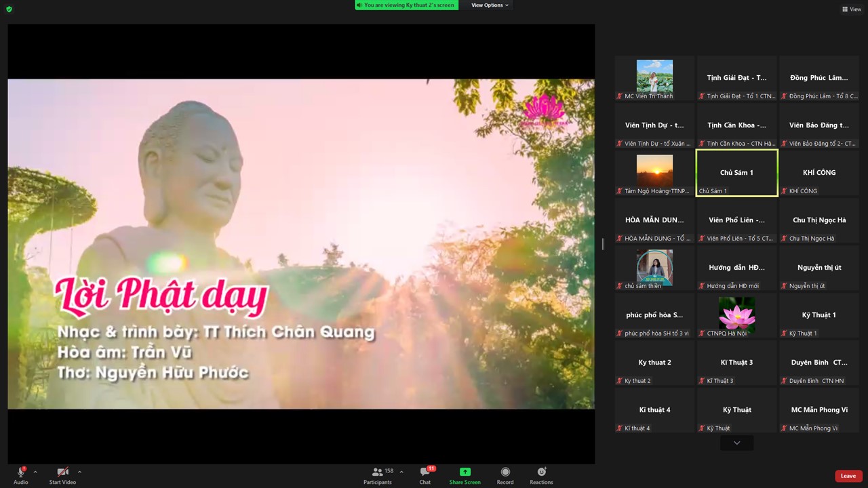Turn on camera with Start Video

pyautogui.click(x=62, y=475)
